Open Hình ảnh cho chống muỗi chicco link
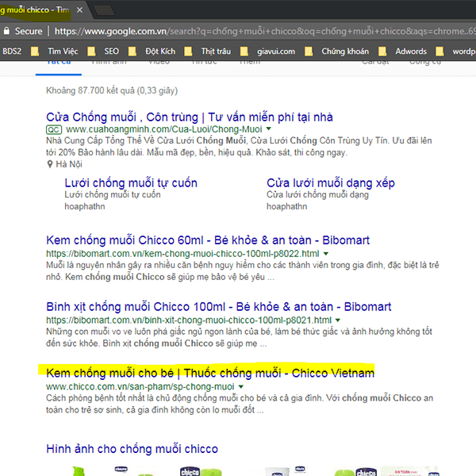The width and height of the screenshot is (476, 476). click(x=132, y=449)
